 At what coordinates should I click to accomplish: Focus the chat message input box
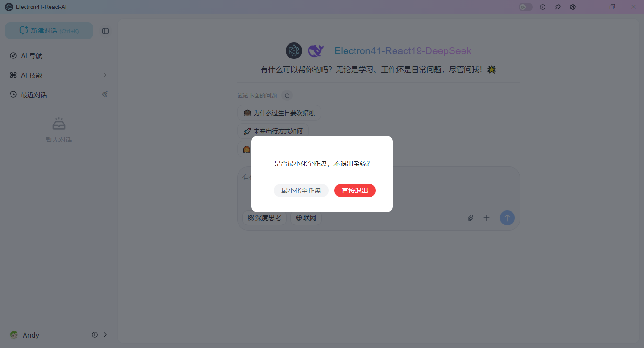378,188
